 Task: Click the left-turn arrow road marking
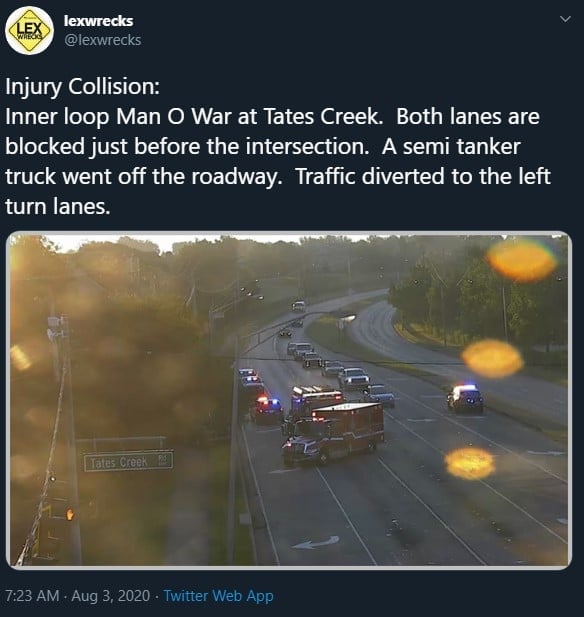click(x=315, y=543)
